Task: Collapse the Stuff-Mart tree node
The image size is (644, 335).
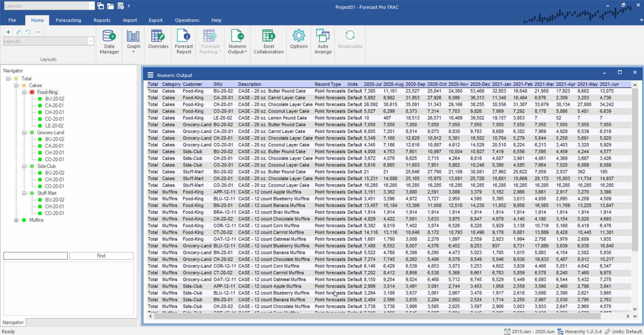Action: point(24,193)
